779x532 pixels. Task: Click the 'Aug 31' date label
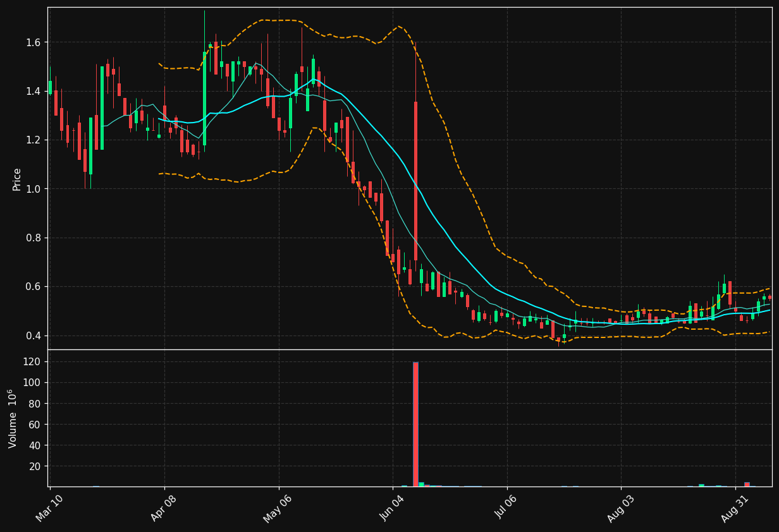pyautogui.click(x=735, y=508)
